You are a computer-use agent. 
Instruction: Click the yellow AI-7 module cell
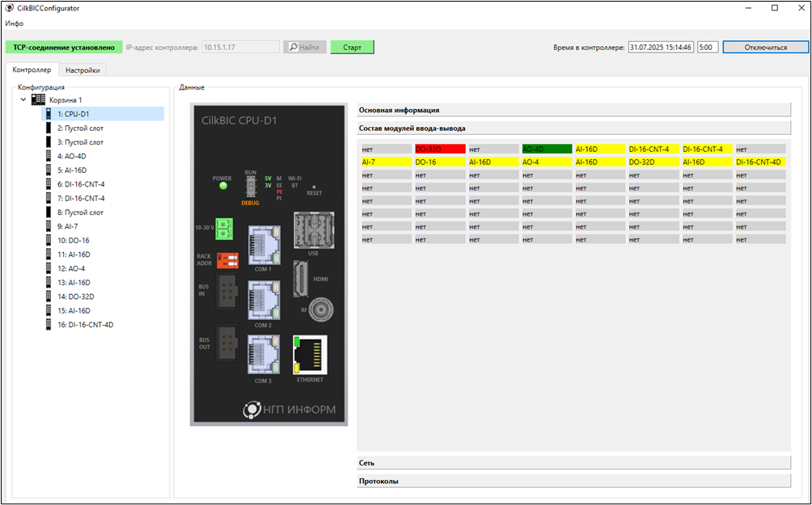click(387, 162)
